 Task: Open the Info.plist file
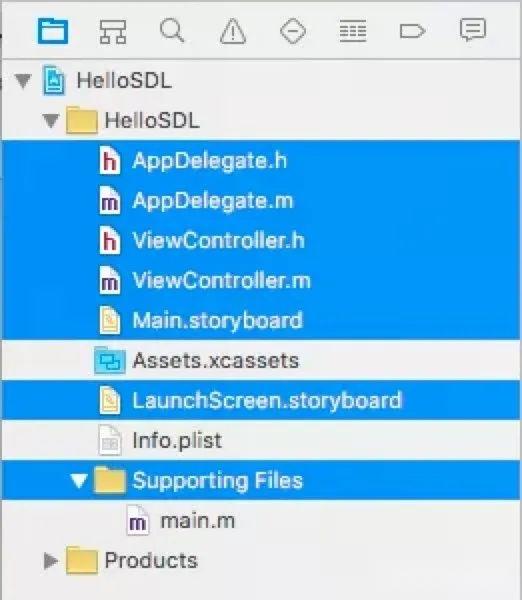(x=261, y=440)
